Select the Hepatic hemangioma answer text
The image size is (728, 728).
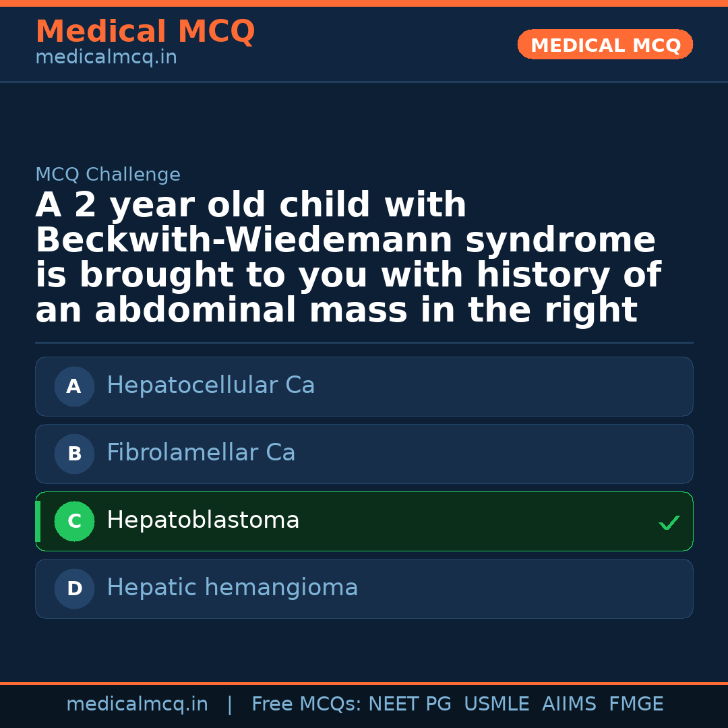pos(232,588)
